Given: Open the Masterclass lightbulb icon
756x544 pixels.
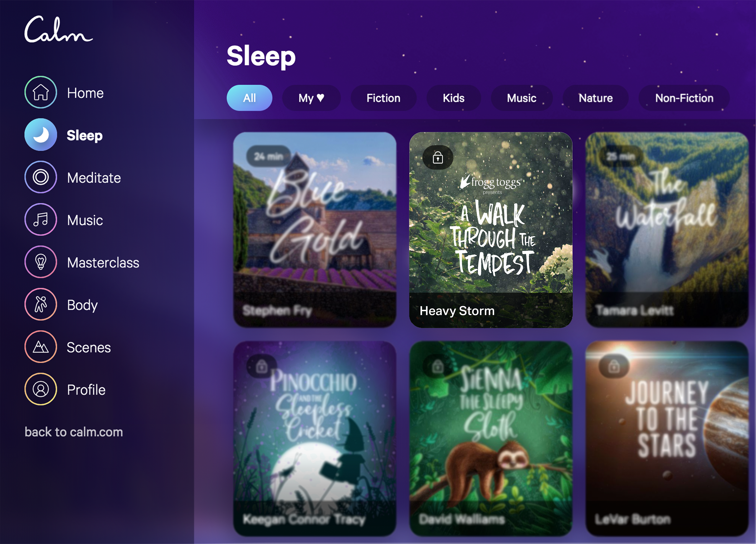Looking at the screenshot, I should tap(41, 262).
